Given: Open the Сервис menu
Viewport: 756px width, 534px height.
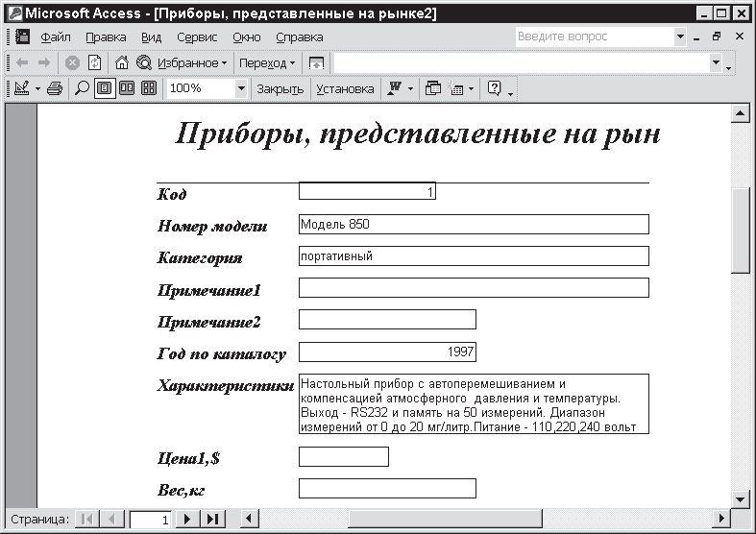Looking at the screenshot, I should pyautogui.click(x=197, y=36).
